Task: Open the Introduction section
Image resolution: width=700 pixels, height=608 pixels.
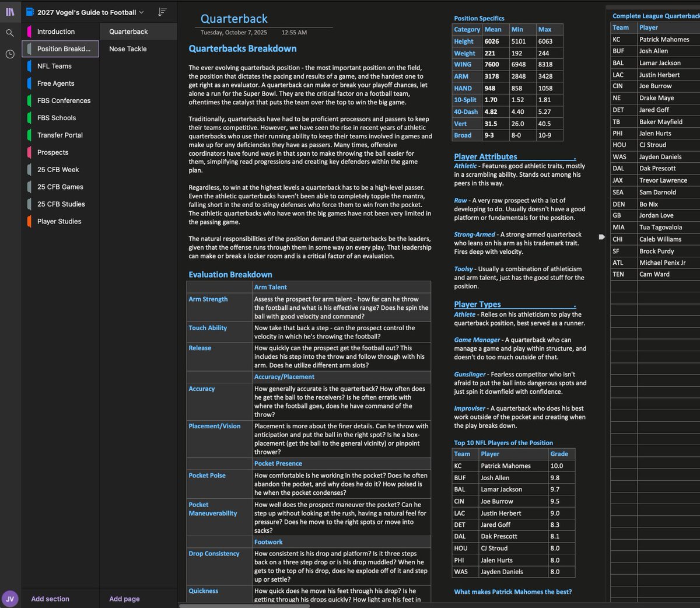Action: pos(61,32)
